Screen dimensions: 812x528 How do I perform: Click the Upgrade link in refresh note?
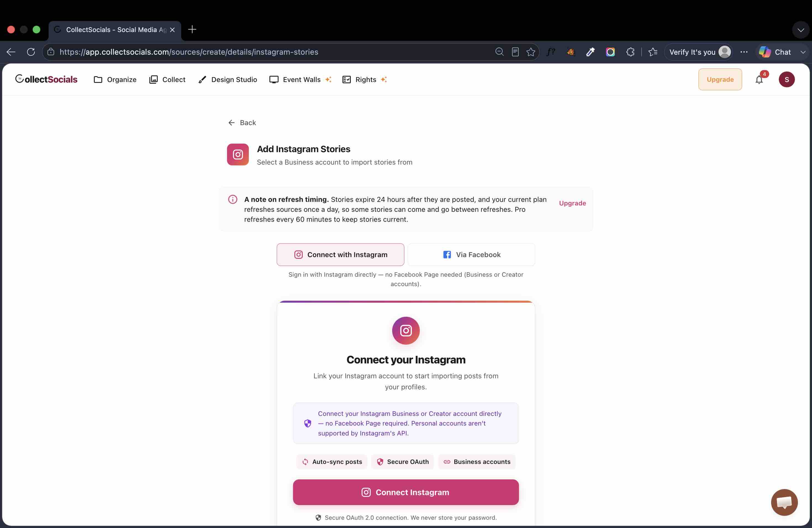click(x=573, y=203)
